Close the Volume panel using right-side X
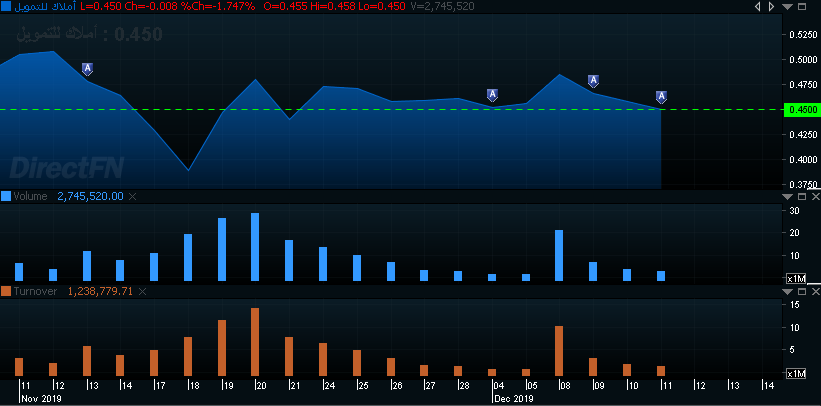Screen dimensions: 821x406 click(x=813, y=197)
